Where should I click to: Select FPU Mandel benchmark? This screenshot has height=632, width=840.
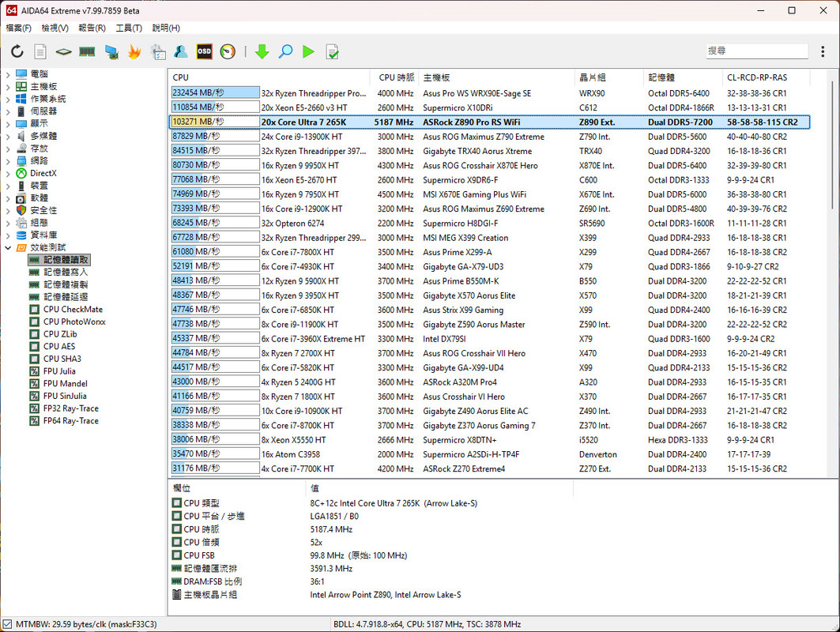(x=58, y=383)
